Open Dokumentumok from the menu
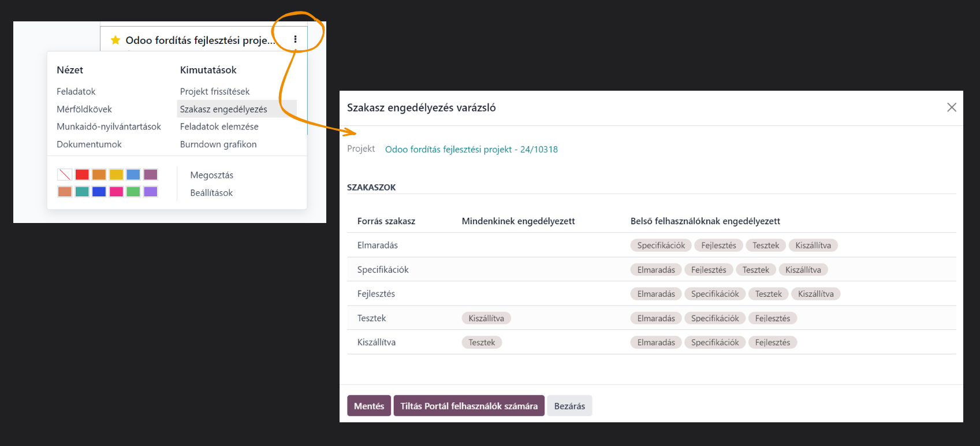Viewport: 980px width, 446px height. click(x=89, y=144)
